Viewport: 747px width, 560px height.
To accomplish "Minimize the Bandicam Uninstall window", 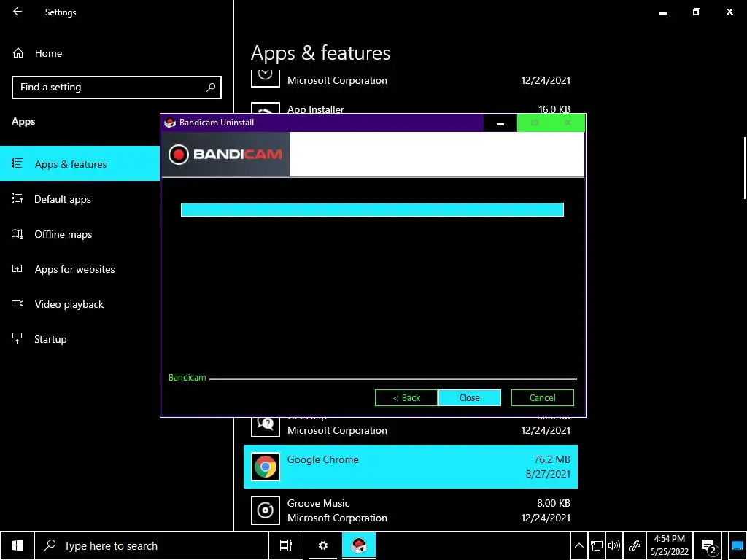I will click(500, 122).
